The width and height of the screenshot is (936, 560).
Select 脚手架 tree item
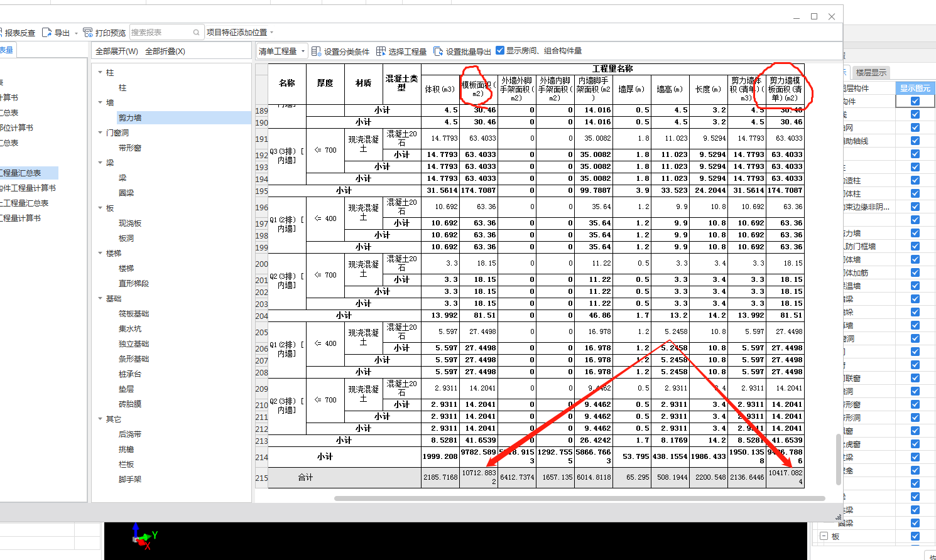click(x=130, y=479)
